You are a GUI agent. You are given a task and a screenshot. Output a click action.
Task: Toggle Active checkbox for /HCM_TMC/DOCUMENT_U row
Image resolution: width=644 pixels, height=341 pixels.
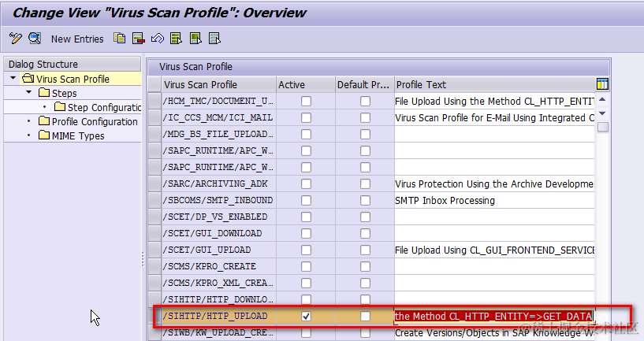(x=306, y=101)
